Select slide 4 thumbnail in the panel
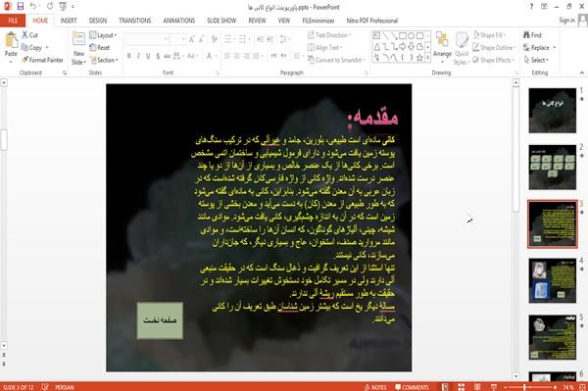 click(552, 280)
